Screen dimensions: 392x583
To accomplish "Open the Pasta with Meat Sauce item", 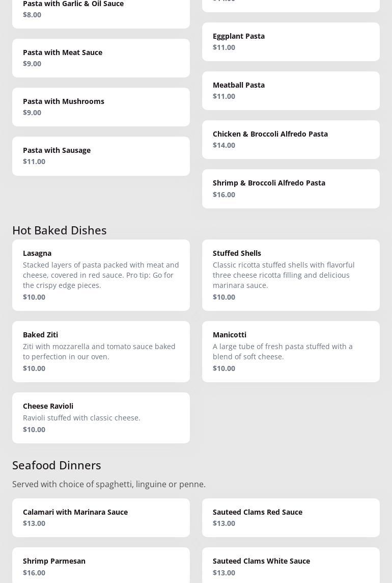I will coord(101,58).
